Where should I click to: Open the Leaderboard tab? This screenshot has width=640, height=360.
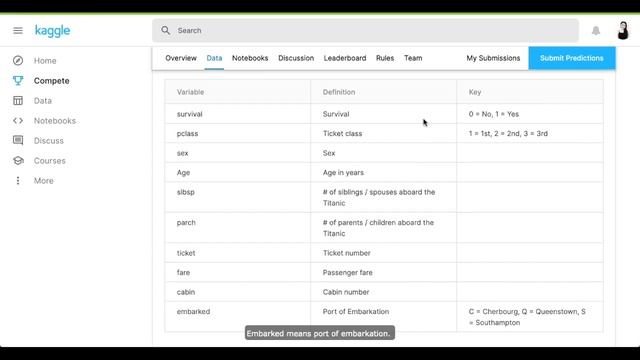345,58
